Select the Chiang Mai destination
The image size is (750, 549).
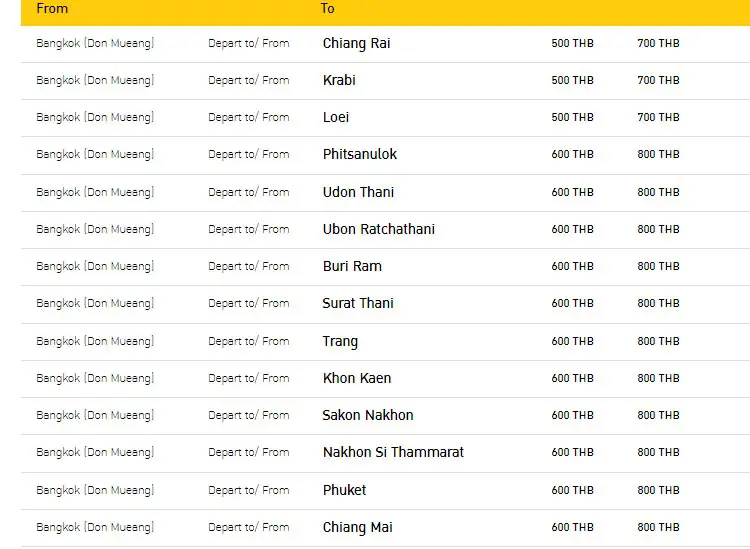click(358, 527)
